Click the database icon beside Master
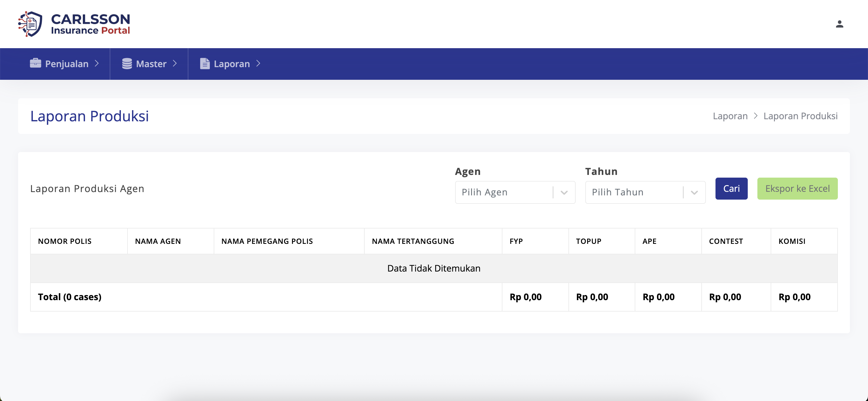The height and width of the screenshot is (401, 868). (x=127, y=63)
